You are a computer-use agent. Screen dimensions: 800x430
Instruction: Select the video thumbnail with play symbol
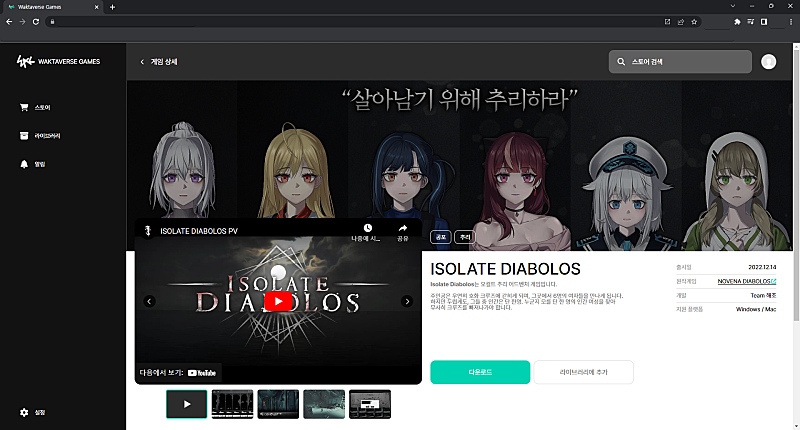click(187, 404)
